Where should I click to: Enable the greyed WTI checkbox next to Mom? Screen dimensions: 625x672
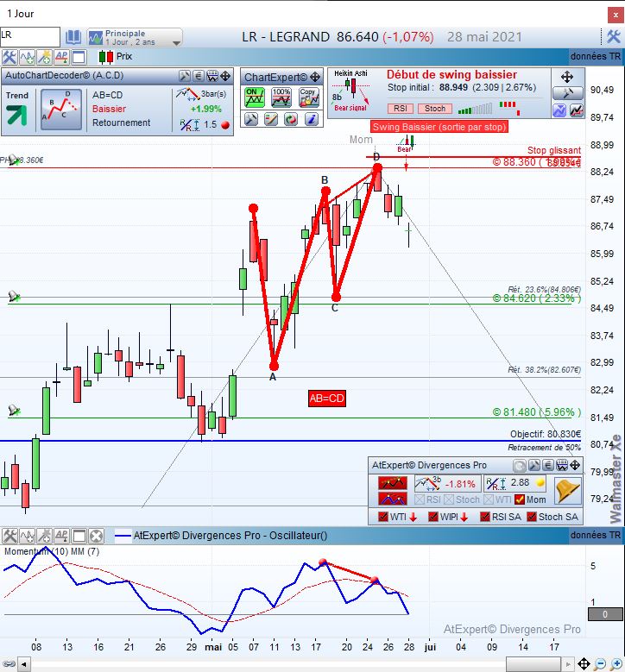click(x=488, y=499)
